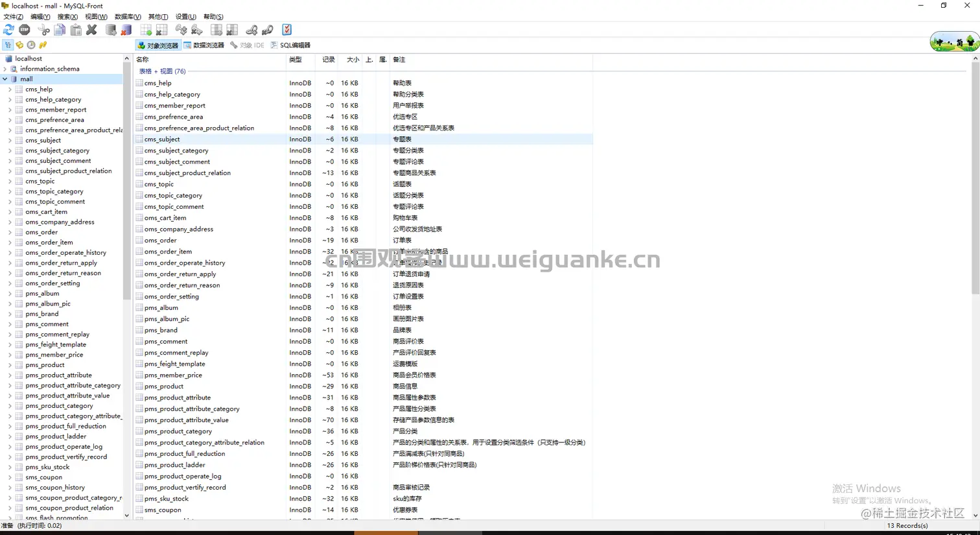Image resolution: width=980 pixels, height=535 pixels.
Task: Click the Drop Database cylinder icon with red X
Action: pos(126,30)
